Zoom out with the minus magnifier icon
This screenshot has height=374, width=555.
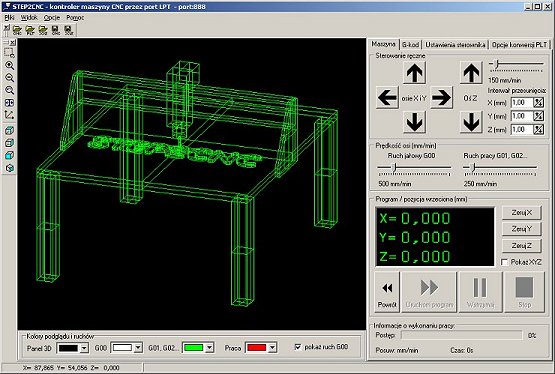click(9, 78)
